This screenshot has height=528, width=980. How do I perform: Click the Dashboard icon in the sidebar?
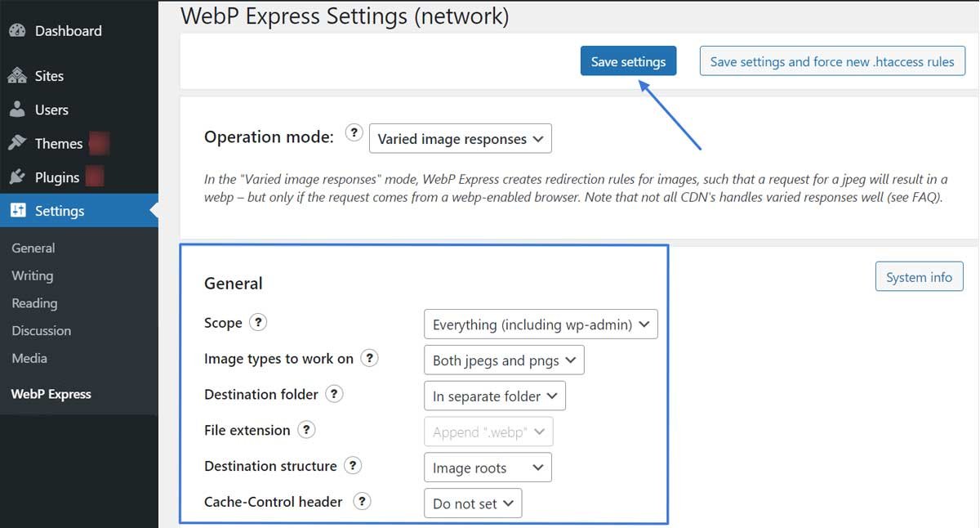tap(18, 30)
